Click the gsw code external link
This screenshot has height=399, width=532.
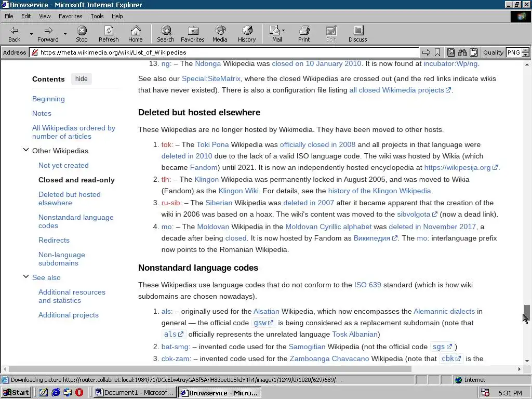click(x=263, y=323)
